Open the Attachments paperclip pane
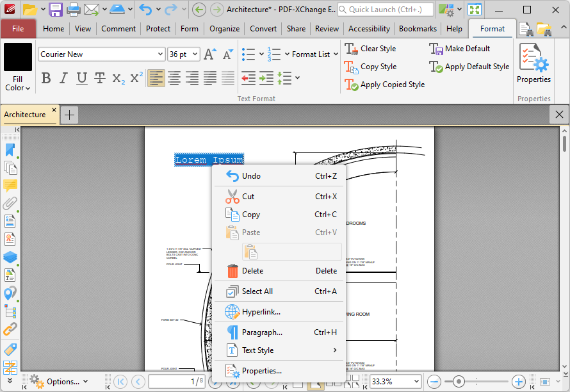Viewport: 570px width, 392px height. [x=10, y=203]
